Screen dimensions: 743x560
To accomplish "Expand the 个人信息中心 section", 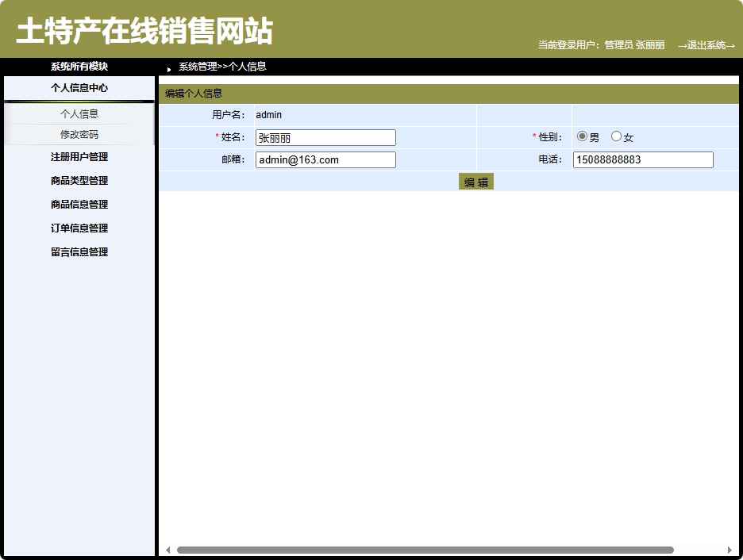I will [79, 88].
